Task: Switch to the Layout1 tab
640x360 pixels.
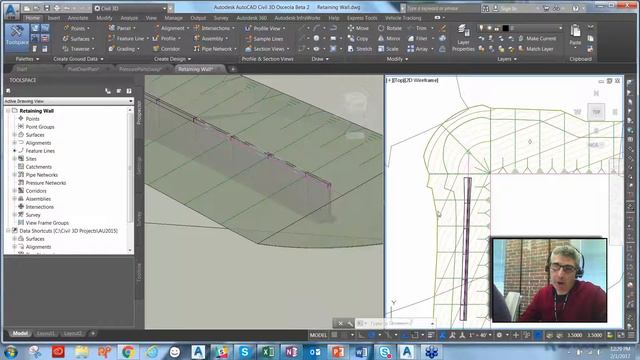Action: pos(45,334)
